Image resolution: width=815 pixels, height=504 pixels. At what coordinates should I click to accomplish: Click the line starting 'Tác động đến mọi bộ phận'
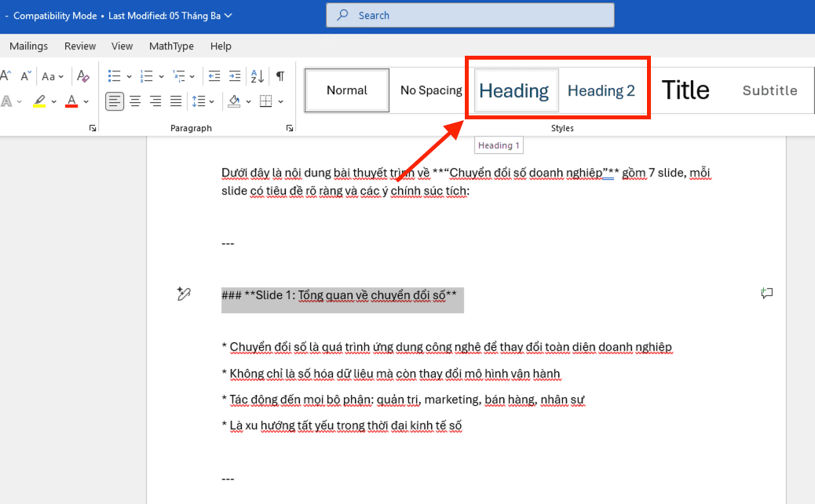404,400
